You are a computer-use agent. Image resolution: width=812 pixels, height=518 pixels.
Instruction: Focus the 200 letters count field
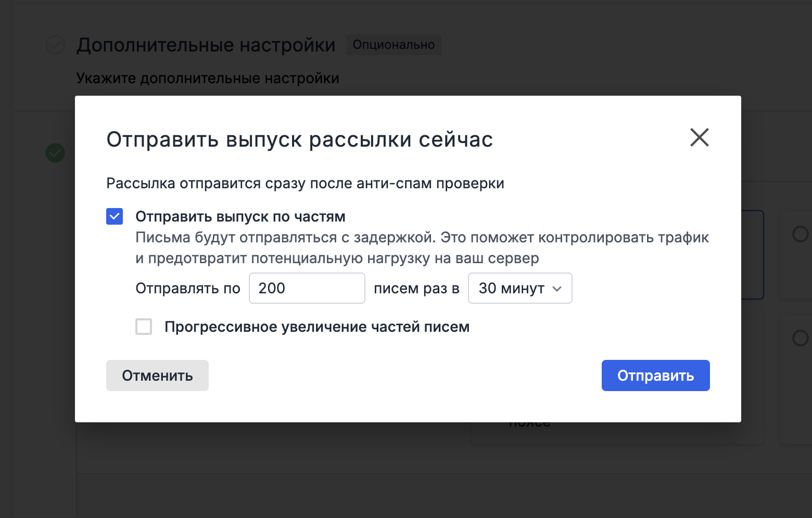point(307,288)
